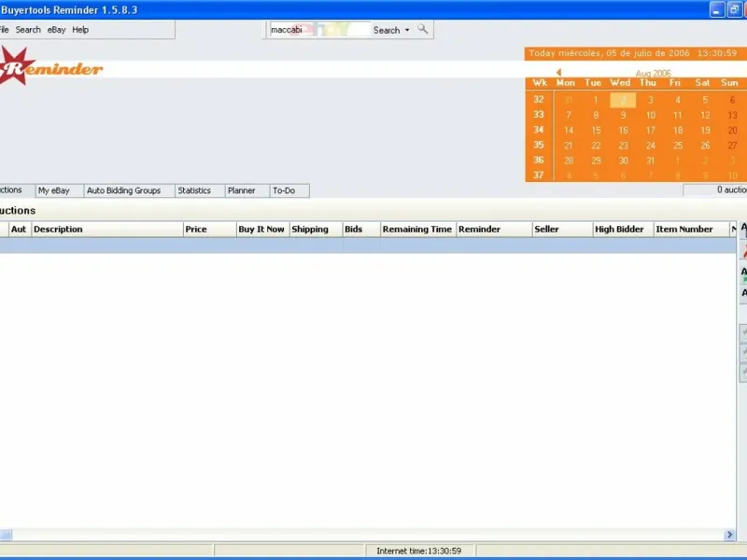Pick August 21 in the calendar
747x560 pixels.
pyautogui.click(x=569, y=146)
